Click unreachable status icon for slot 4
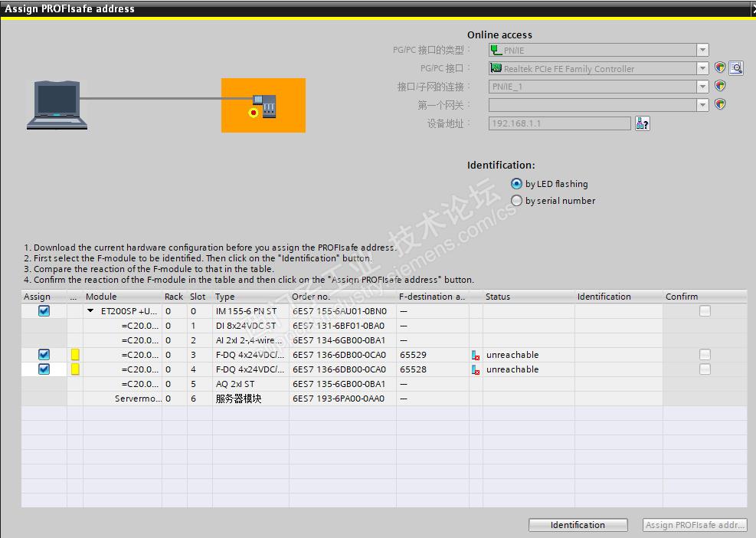Image resolution: width=756 pixels, height=538 pixels. pyautogui.click(x=476, y=369)
